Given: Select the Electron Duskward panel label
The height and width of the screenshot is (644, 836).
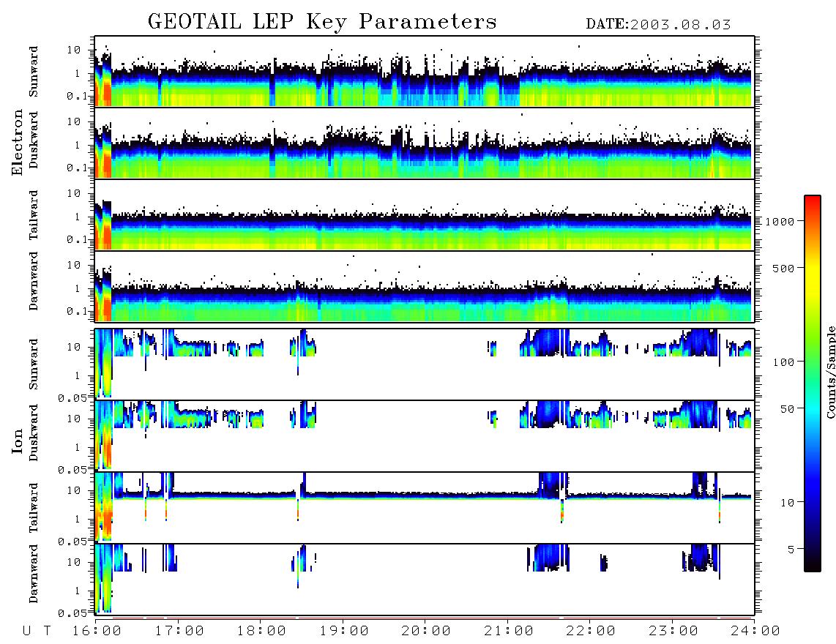Looking at the screenshot, I should (34, 140).
